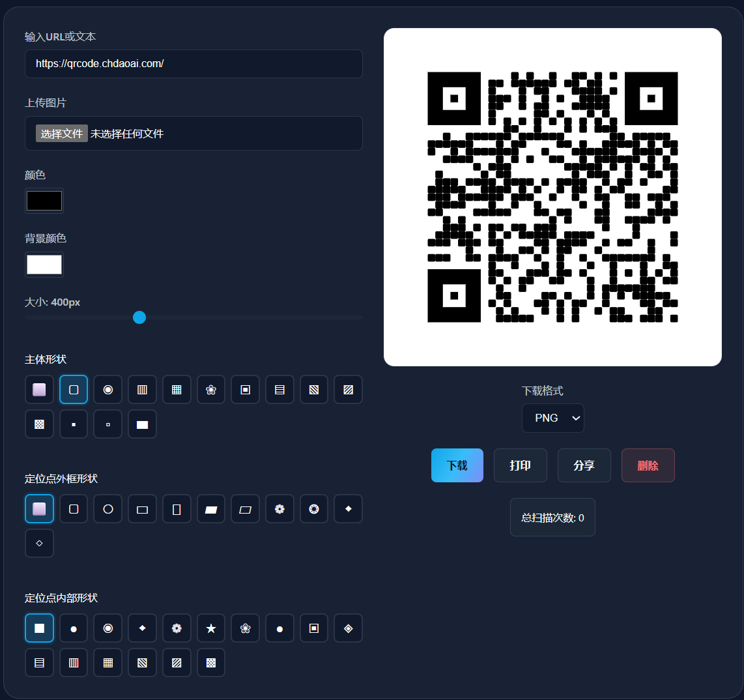The width and height of the screenshot is (744, 700).
Task: Select the tall rectangle locator frame shape
Action: coord(177,509)
